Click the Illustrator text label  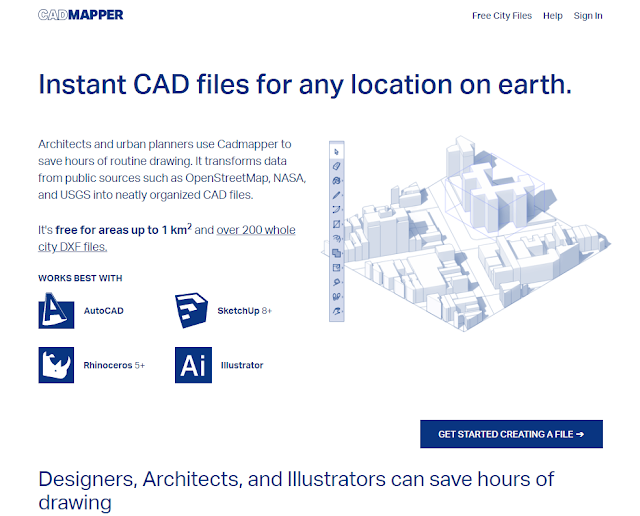click(x=241, y=365)
